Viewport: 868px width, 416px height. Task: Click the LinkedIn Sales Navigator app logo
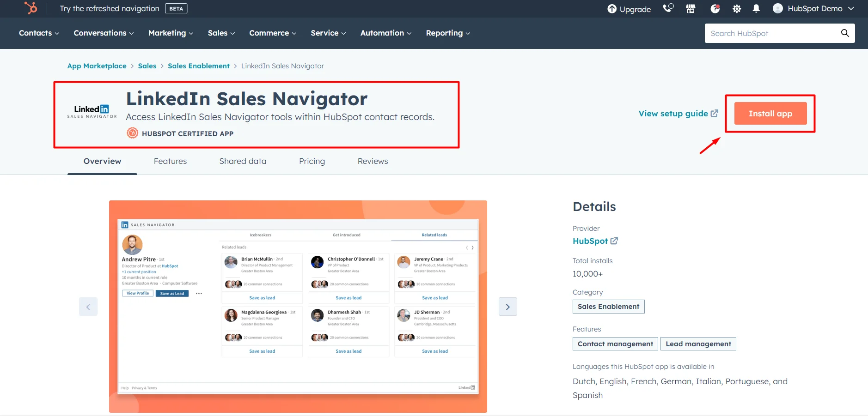pyautogui.click(x=91, y=109)
